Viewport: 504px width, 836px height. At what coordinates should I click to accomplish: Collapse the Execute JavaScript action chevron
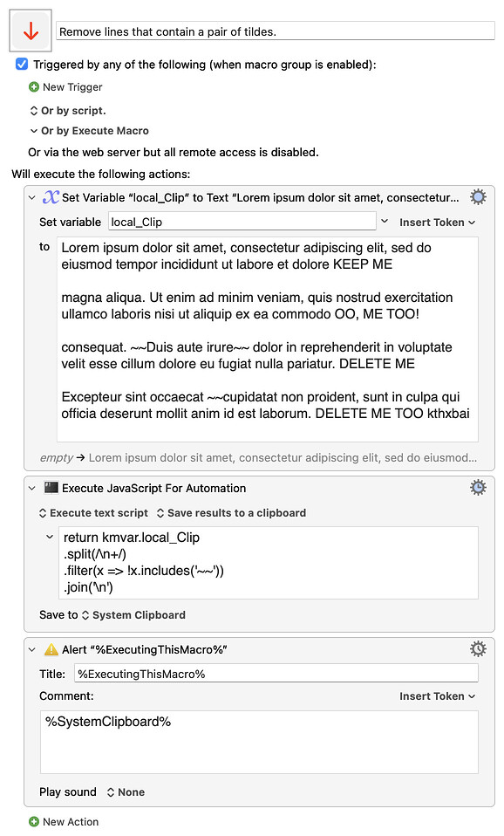click(x=32, y=489)
